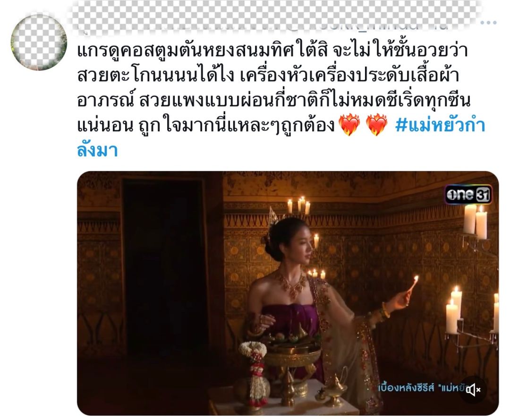The width and height of the screenshot is (510, 420).
Task: Click the เบื้องหลังซีรีส์ caption on video
Action: click(423, 388)
